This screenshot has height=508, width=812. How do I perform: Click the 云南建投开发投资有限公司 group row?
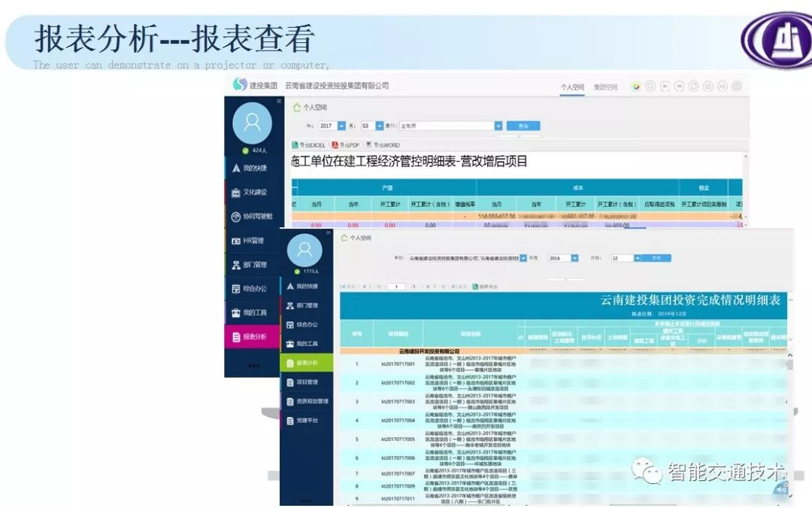pyautogui.click(x=563, y=351)
